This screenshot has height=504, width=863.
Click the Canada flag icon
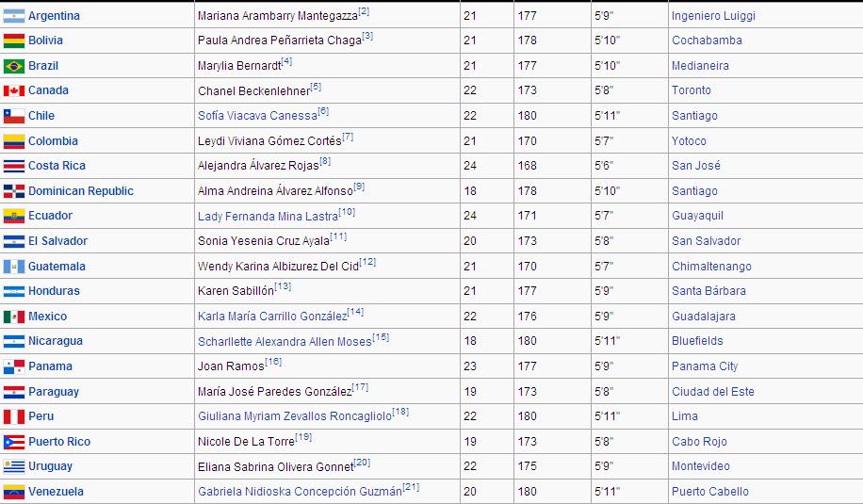coord(13,90)
